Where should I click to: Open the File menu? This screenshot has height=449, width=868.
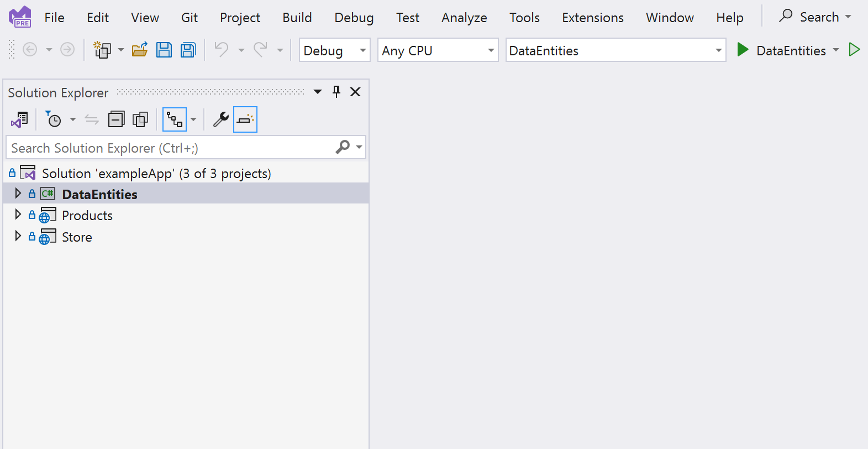[x=54, y=18]
